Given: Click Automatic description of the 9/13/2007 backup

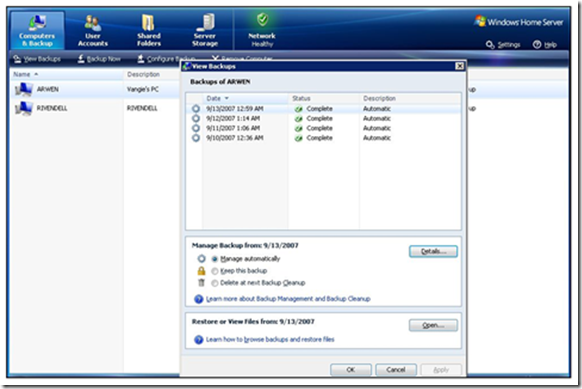Looking at the screenshot, I should pyautogui.click(x=377, y=109).
